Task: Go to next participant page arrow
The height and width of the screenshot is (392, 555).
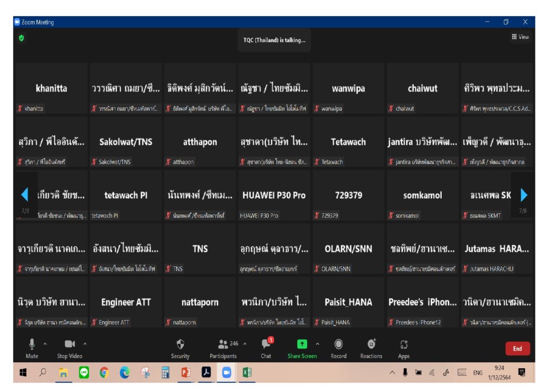Action: point(524,195)
